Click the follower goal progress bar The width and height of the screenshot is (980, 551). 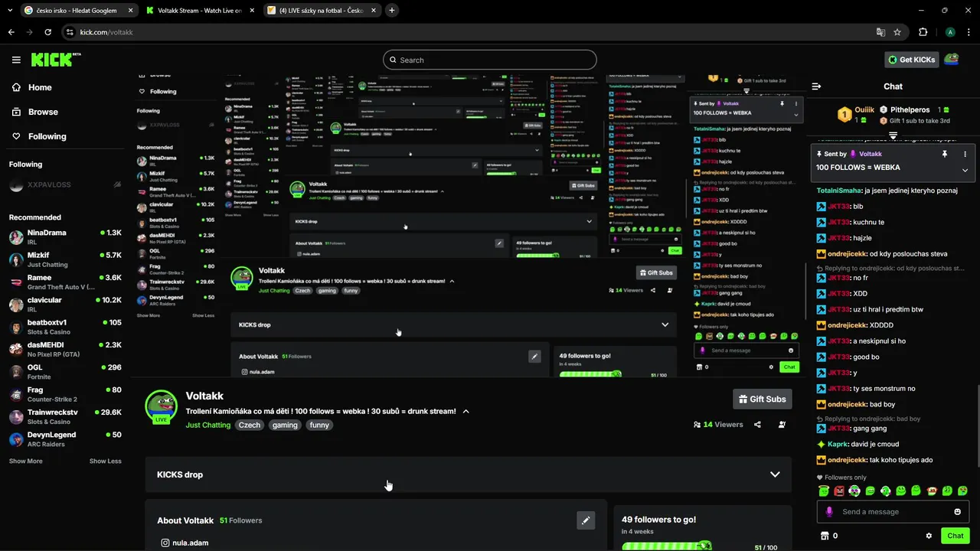(666, 546)
